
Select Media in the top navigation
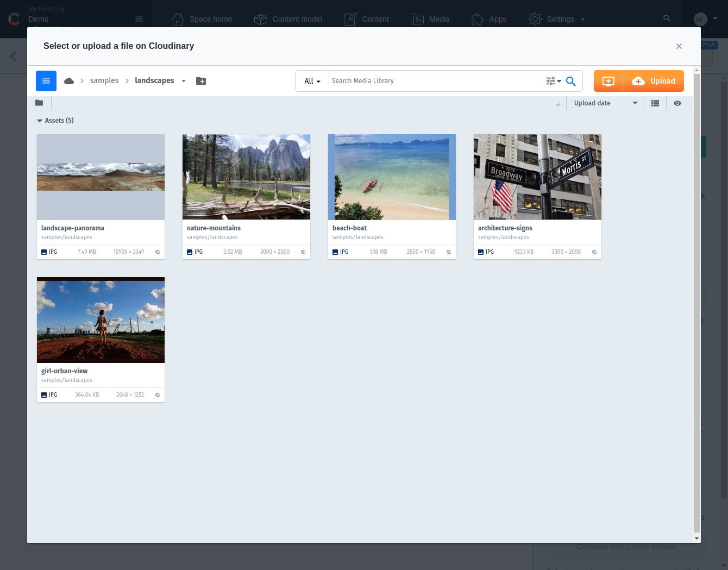tap(430, 19)
